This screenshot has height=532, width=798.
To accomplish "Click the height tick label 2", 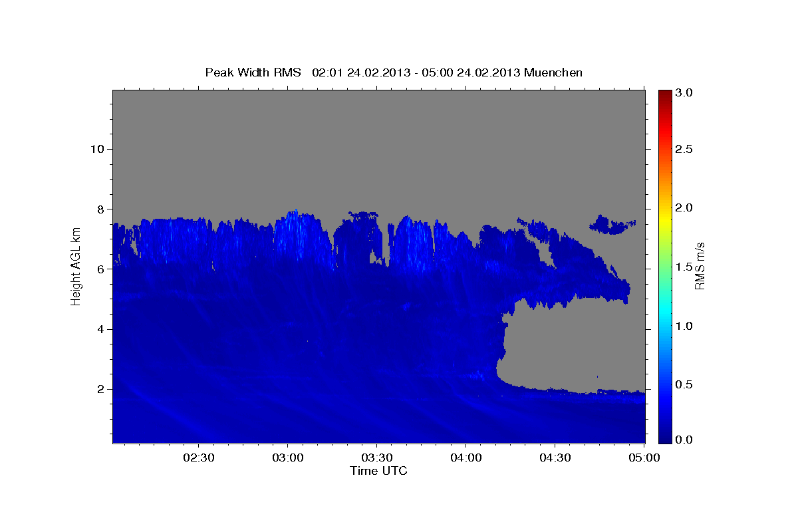I will [x=101, y=389].
